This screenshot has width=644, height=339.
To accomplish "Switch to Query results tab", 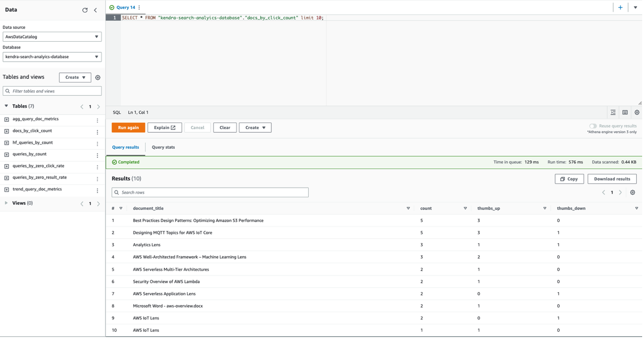I will [x=125, y=147].
